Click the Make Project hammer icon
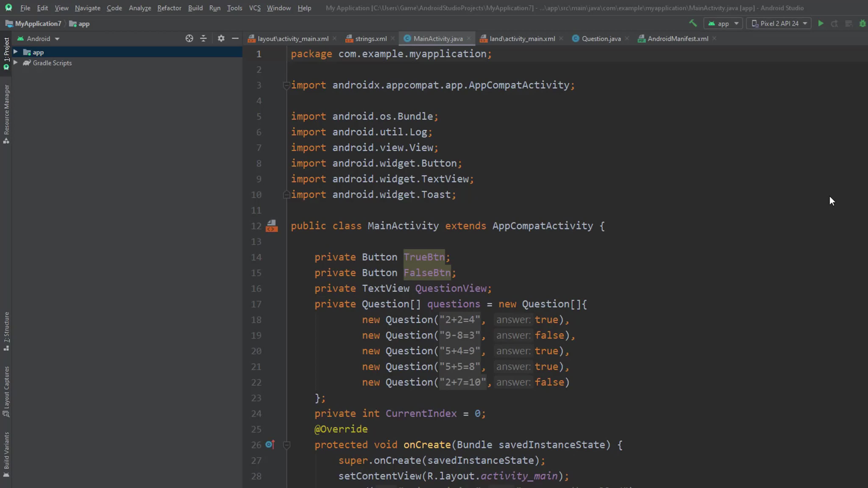The image size is (868, 488). click(693, 24)
